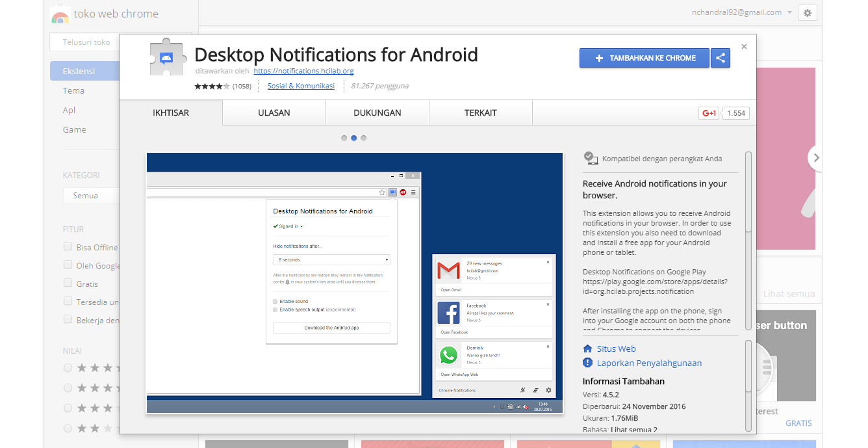Close the extension detail dialog
Screen dimensions: 868x448
coord(744,47)
